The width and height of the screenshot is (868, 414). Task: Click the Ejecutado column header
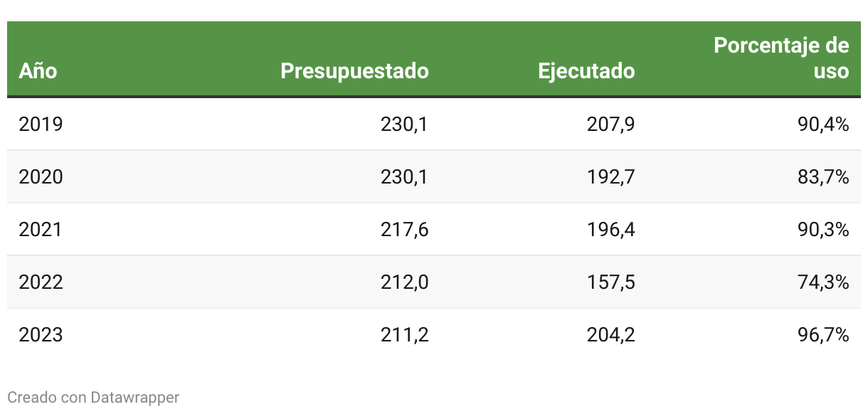(586, 71)
